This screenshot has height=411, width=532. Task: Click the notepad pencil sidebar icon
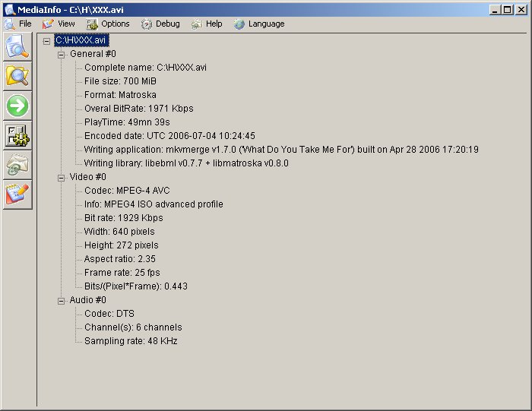[17, 194]
